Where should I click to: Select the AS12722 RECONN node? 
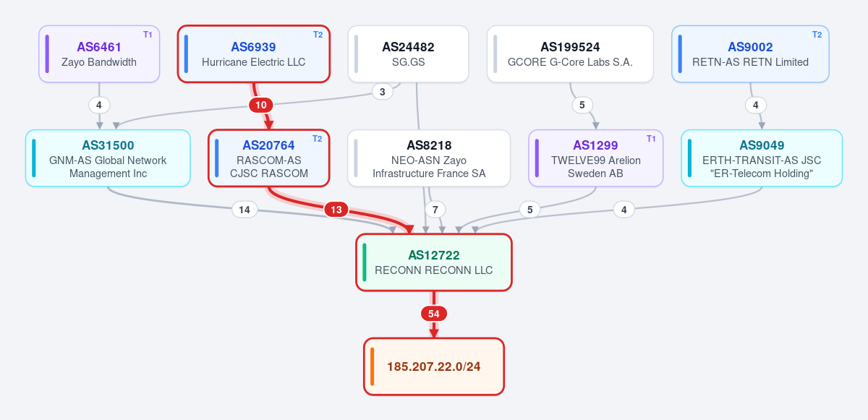pos(434,262)
